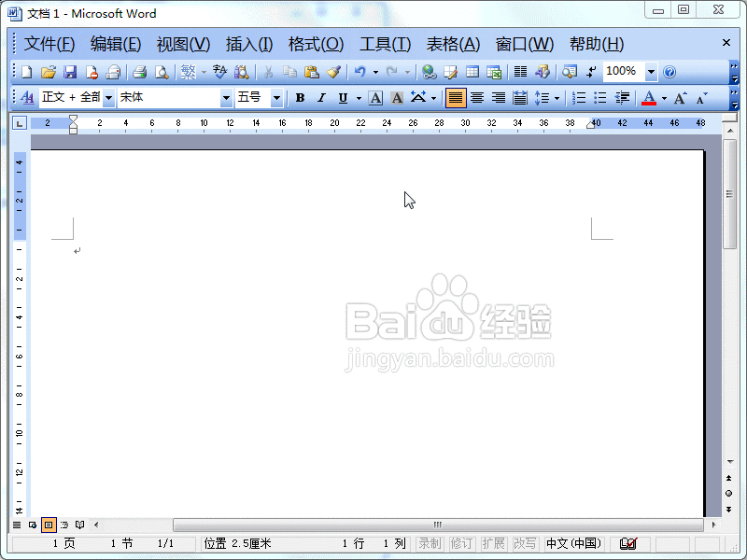The image size is (747, 560).
Task: Insert an Excel worksheet icon
Action: 494,72
